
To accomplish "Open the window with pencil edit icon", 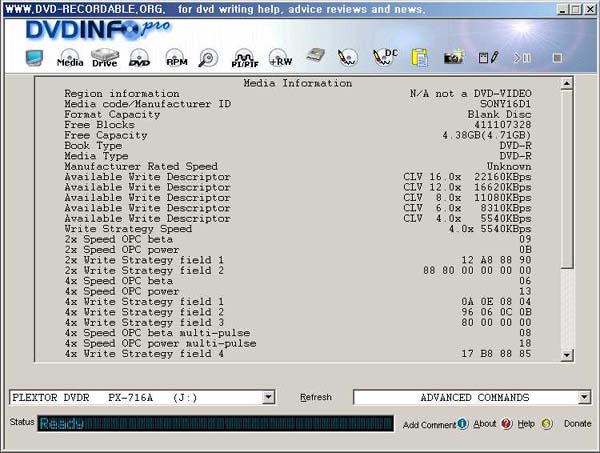I will click(489, 58).
